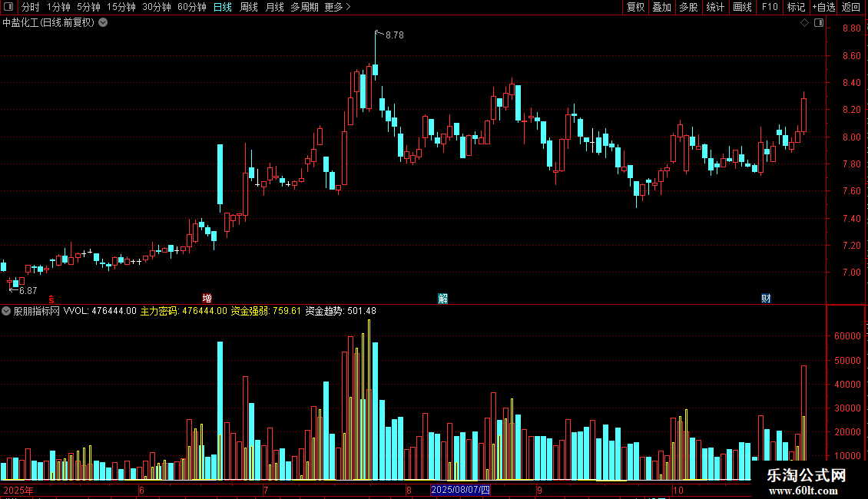Select the 1分钟 period tab
This screenshot has width=868, height=499.
(58, 7)
